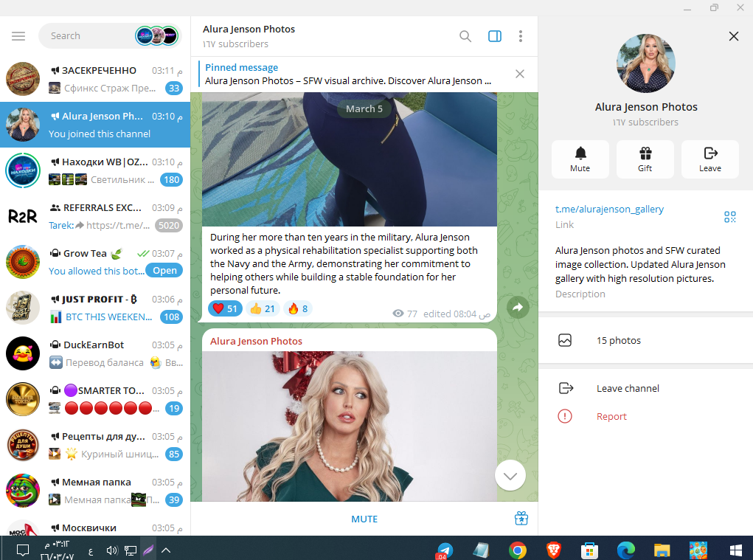
Task: Open Microsoft Edge from taskbar
Action: (x=625, y=550)
